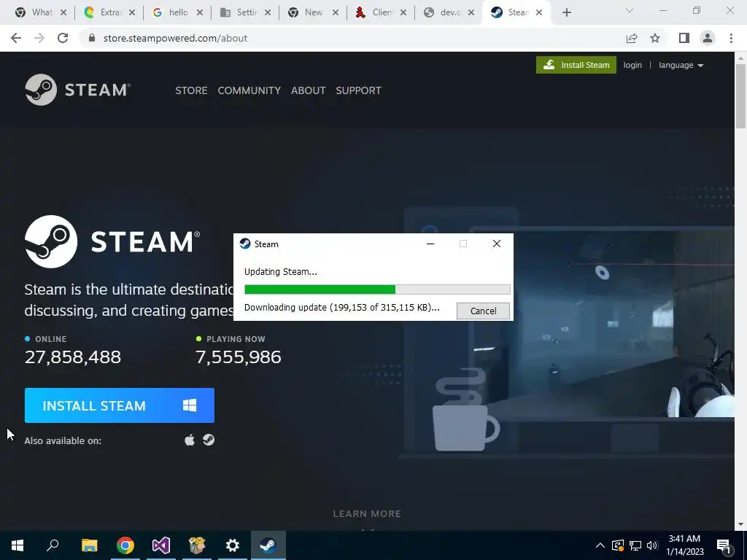Click the 'Also available on:' text
This screenshot has width=747, height=560.
pyautogui.click(x=63, y=441)
